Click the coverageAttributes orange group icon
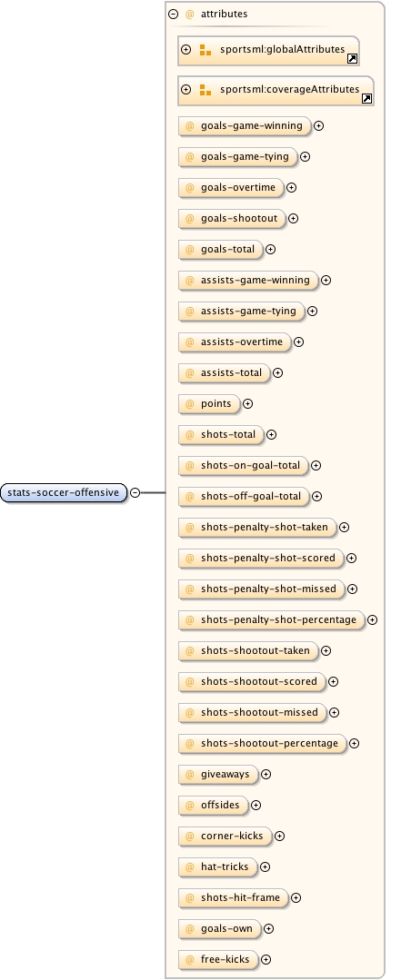The image size is (401, 980). 206,90
